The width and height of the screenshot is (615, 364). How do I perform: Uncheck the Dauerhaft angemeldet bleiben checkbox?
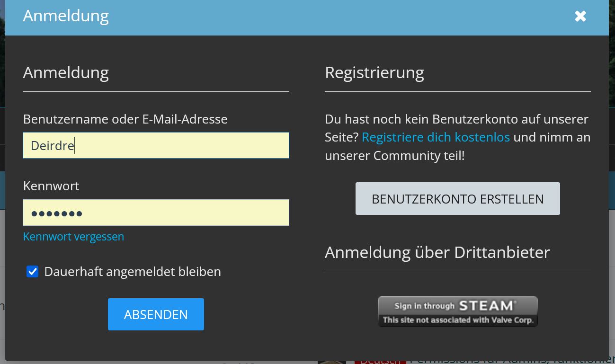pyautogui.click(x=32, y=271)
